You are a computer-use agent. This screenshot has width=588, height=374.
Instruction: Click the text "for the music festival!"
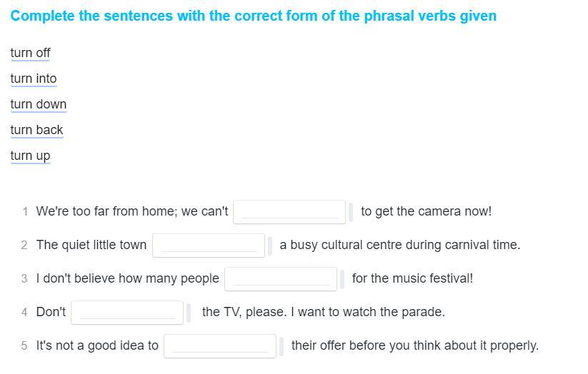(x=412, y=278)
